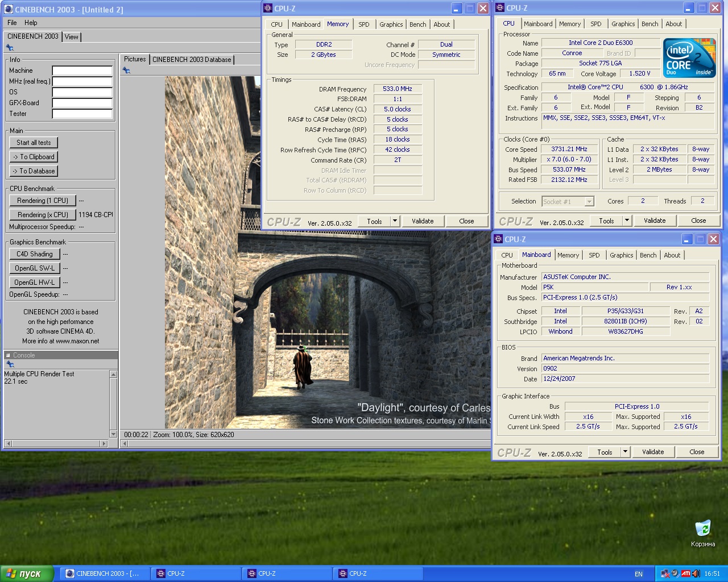Click the pin icon in Pictures panel

[126, 70]
